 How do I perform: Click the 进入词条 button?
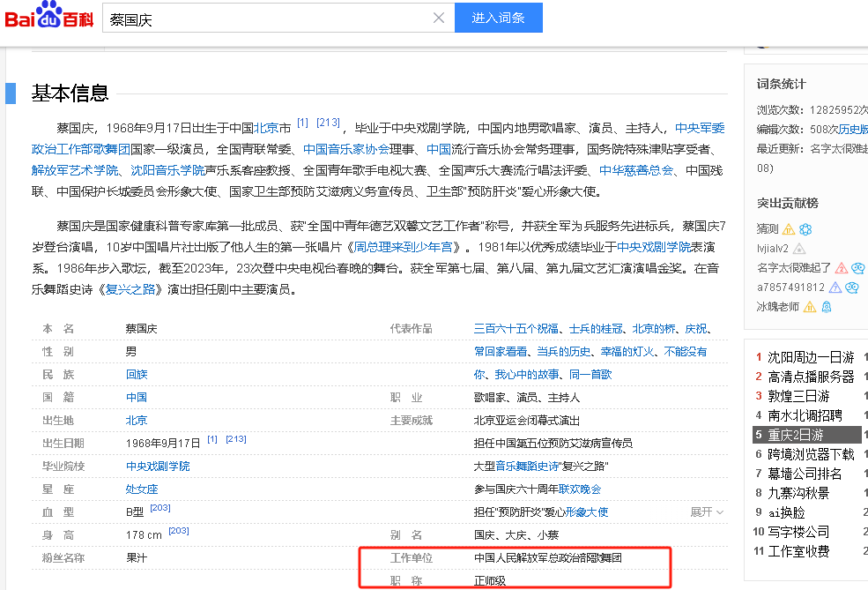point(498,18)
